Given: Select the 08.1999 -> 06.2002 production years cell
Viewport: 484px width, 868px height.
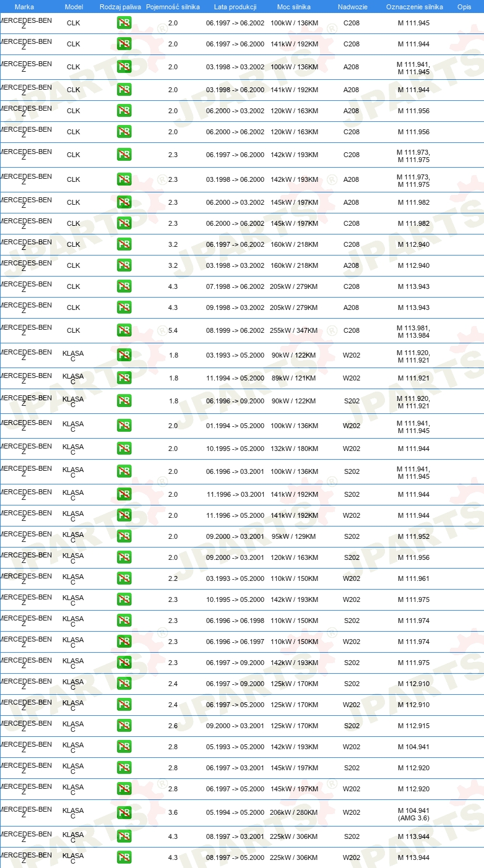Looking at the screenshot, I should tap(235, 331).
